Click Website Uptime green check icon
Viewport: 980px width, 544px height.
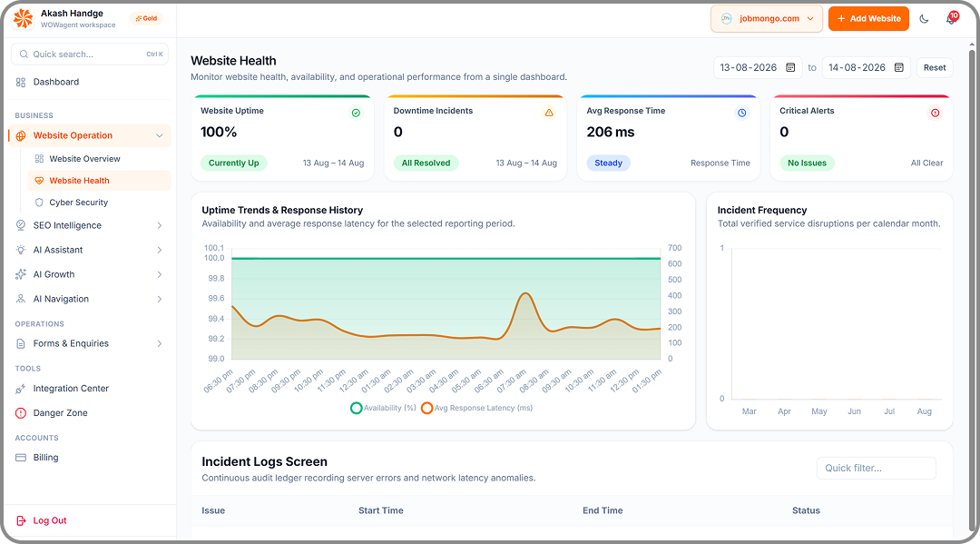[x=356, y=114]
